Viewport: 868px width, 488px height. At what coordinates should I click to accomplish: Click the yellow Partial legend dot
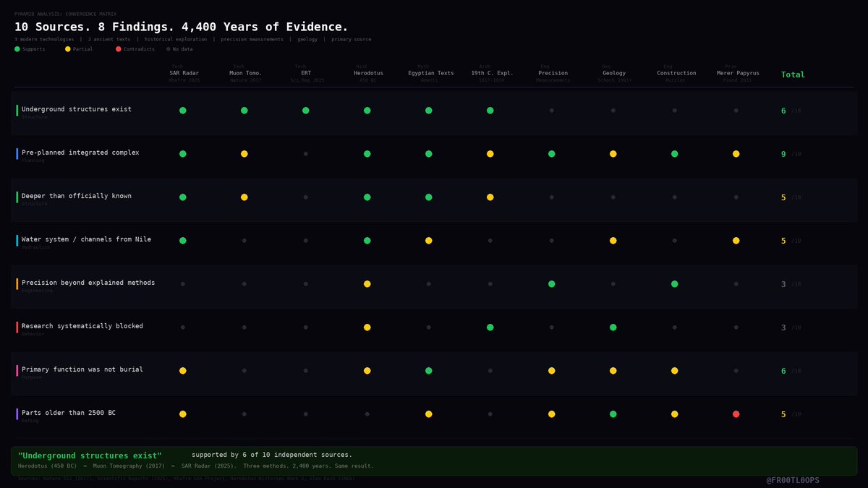(x=68, y=49)
